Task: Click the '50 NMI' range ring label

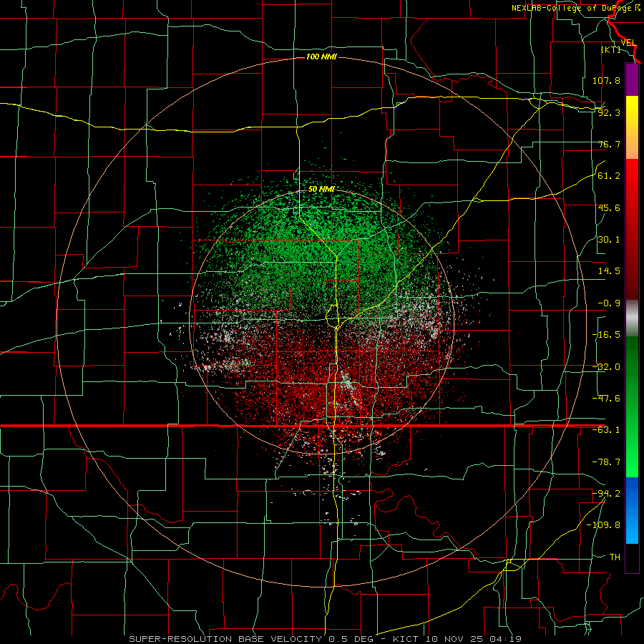Action: click(x=321, y=189)
